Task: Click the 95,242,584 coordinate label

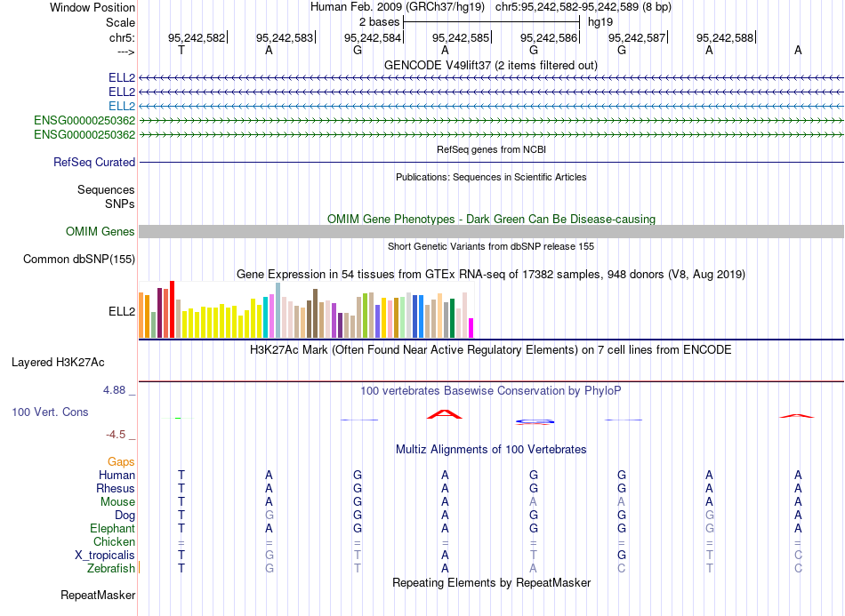Action: (373, 37)
